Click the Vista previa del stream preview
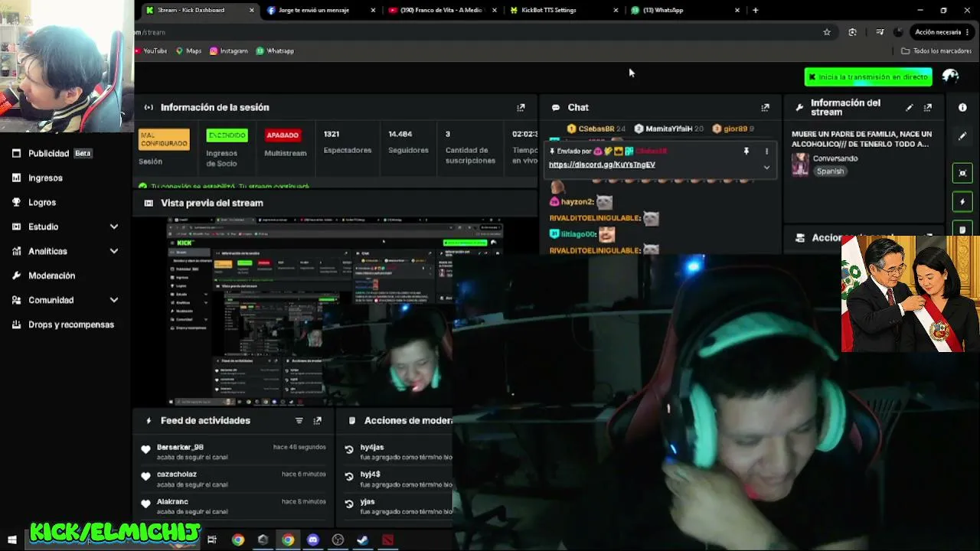The width and height of the screenshot is (980, 551). point(335,311)
